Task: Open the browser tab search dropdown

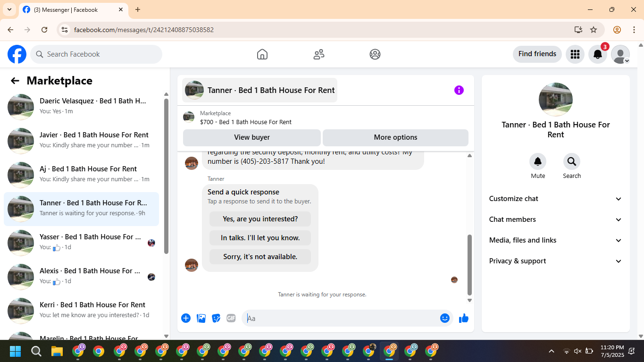Action: tap(9, 9)
